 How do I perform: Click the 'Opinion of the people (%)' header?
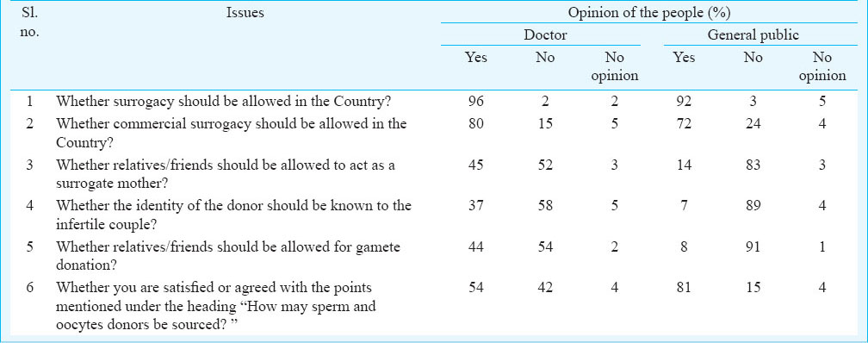click(x=648, y=13)
